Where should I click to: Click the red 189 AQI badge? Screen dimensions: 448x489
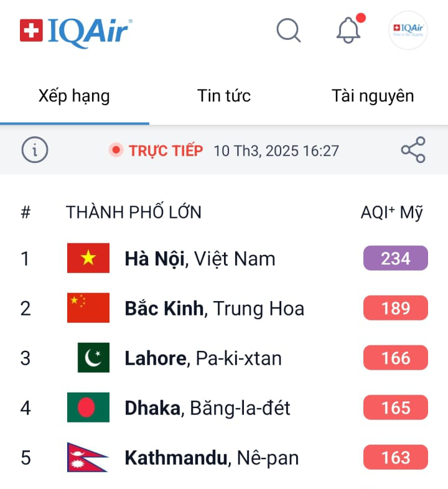point(396,308)
